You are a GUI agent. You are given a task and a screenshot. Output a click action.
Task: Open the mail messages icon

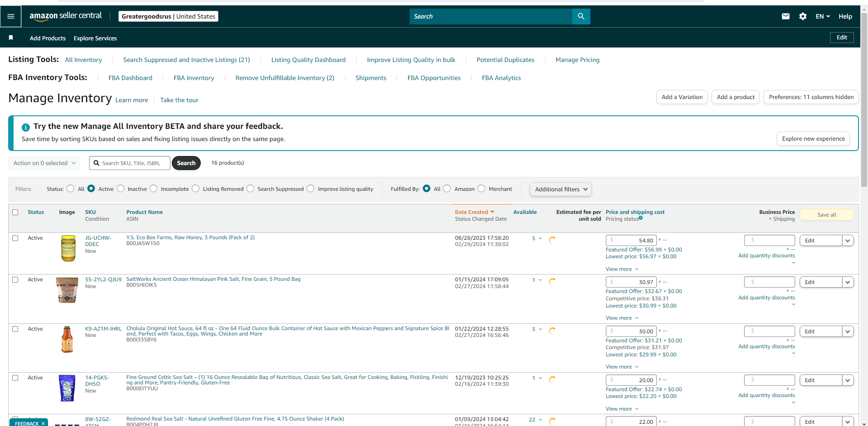[786, 16]
